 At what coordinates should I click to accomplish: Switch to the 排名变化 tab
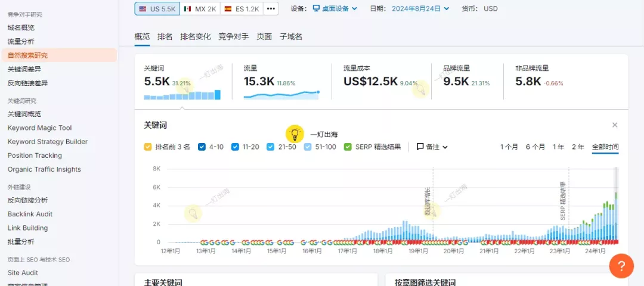click(196, 36)
